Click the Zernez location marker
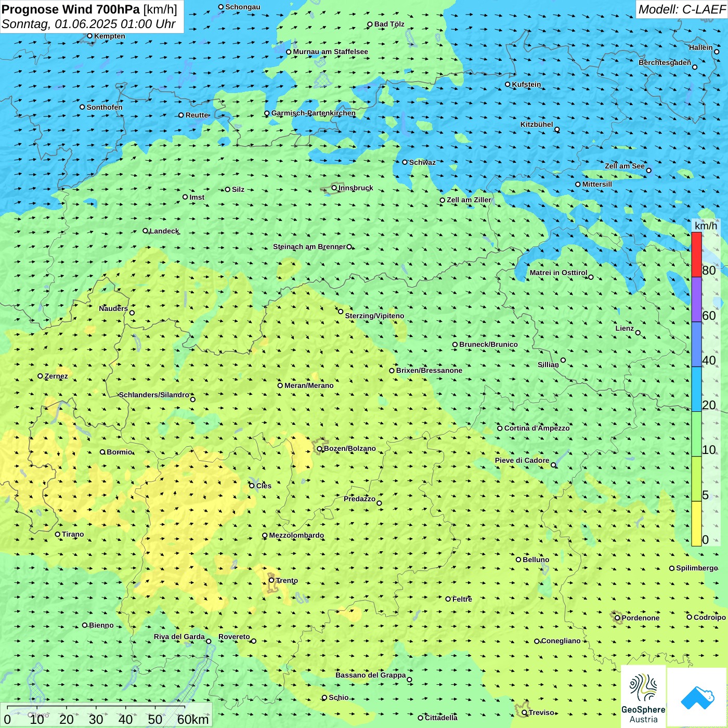 pos(40,376)
